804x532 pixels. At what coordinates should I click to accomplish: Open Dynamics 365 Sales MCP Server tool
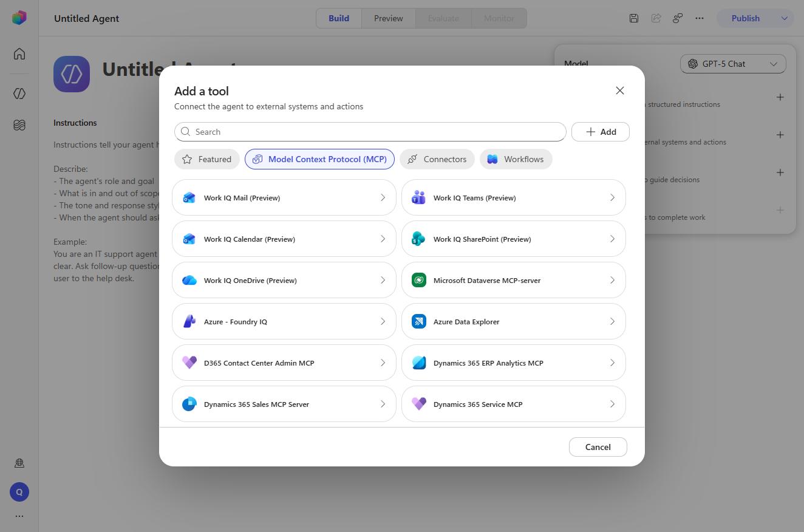tap(284, 404)
